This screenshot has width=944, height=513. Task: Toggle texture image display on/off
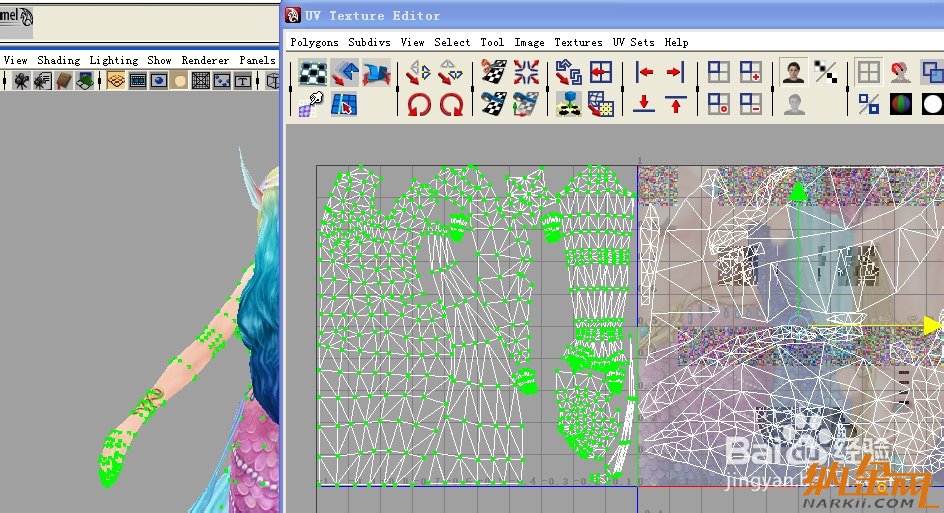point(794,73)
